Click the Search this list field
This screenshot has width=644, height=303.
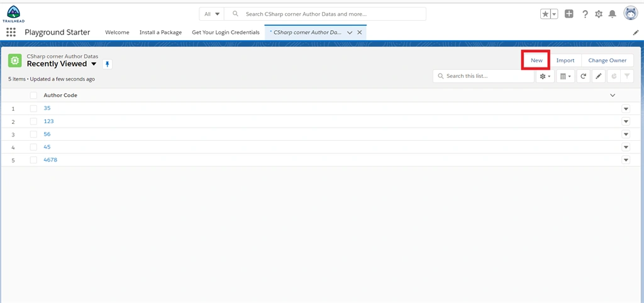click(484, 76)
